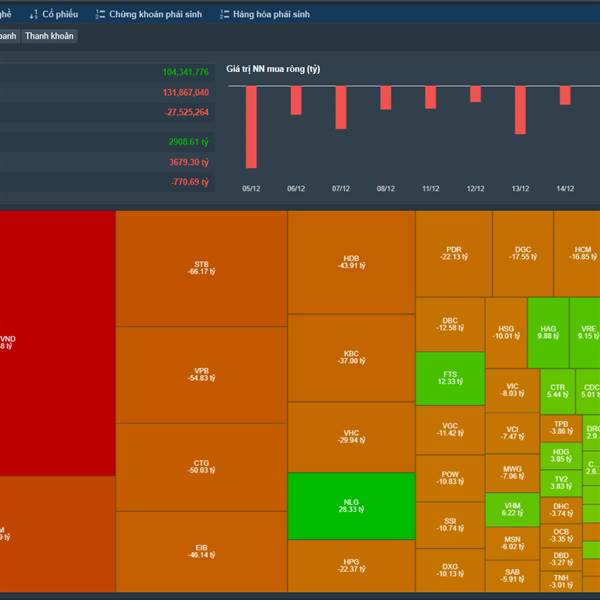Click the VCI -7.47 tỷ tile
Viewport: 600px width, 600px height.
point(512,433)
